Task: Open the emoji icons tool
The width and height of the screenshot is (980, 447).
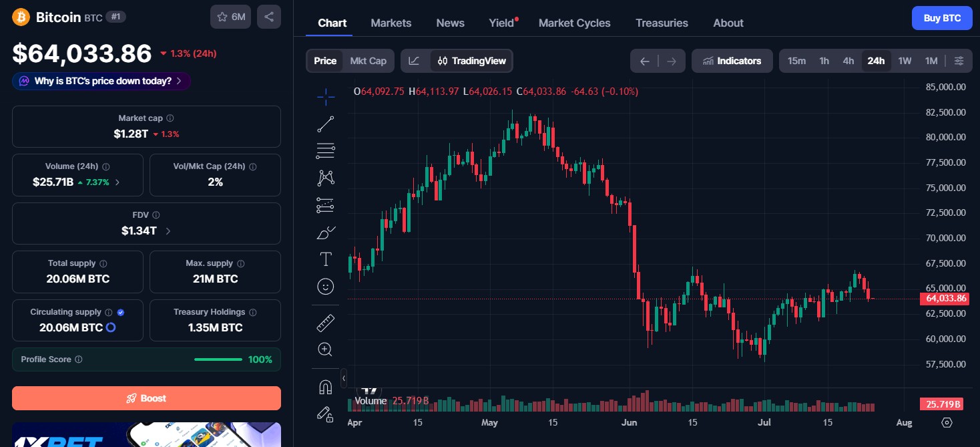Action: click(326, 287)
